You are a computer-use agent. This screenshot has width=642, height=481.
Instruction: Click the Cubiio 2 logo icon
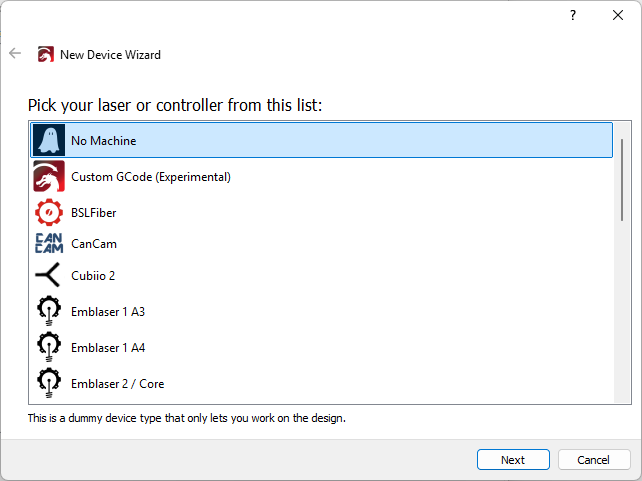click(48, 275)
